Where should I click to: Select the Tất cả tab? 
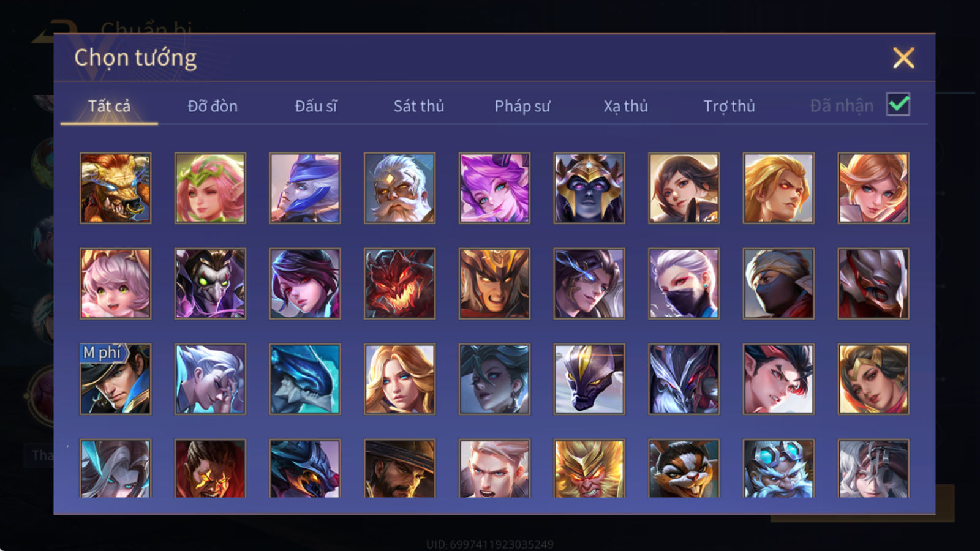click(x=109, y=106)
